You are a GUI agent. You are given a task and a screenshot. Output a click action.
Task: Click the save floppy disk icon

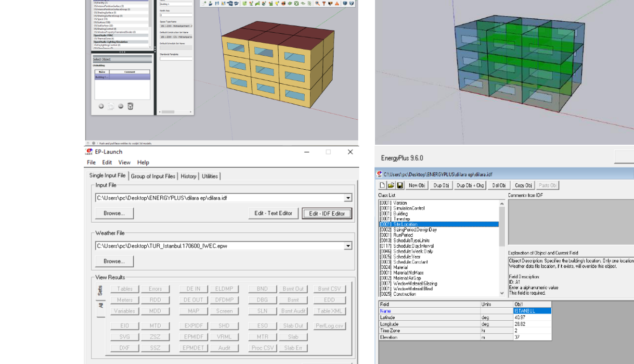400,185
